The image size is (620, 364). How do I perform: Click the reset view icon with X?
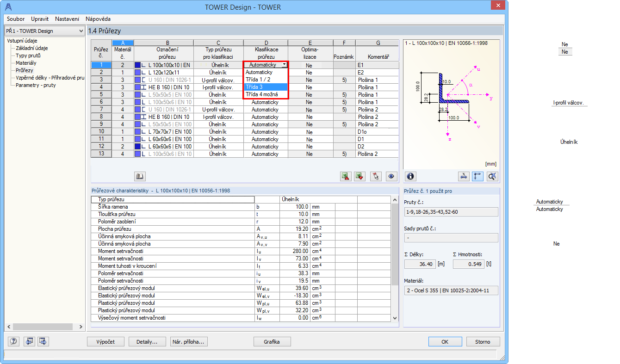(492, 176)
